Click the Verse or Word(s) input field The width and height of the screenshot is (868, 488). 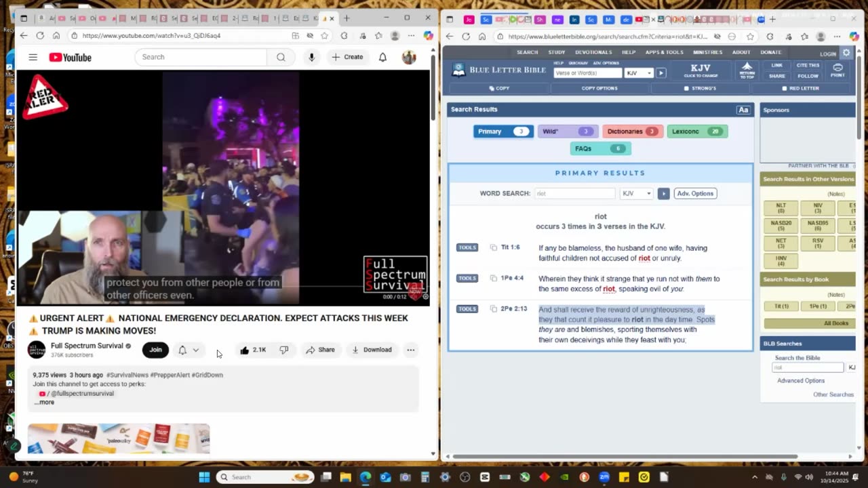[x=587, y=73]
